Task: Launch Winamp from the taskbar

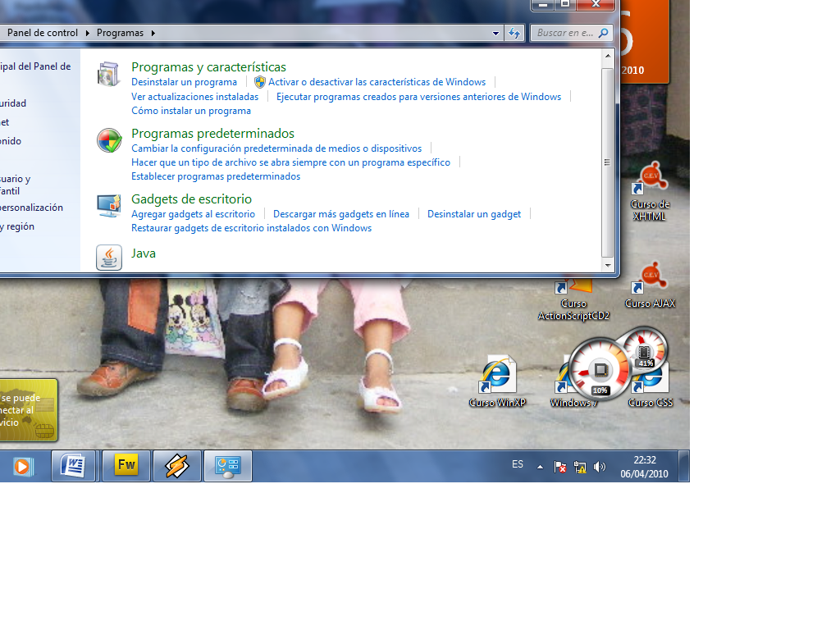Action: click(x=176, y=466)
